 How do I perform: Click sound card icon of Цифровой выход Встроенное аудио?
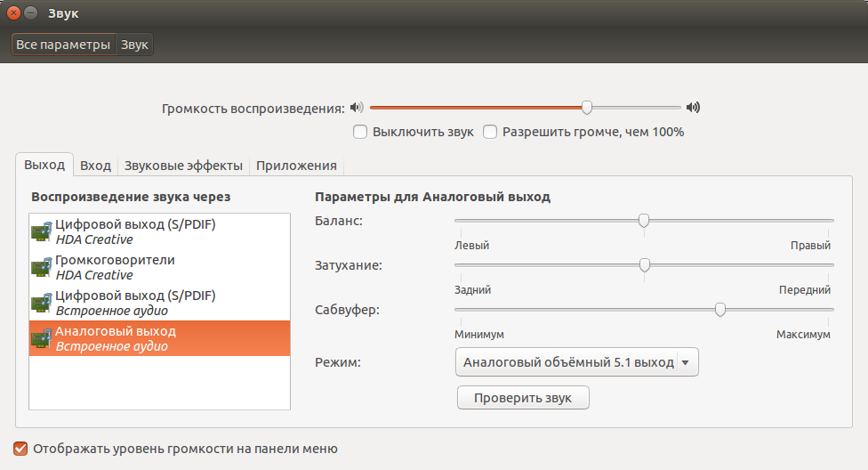tap(42, 303)
